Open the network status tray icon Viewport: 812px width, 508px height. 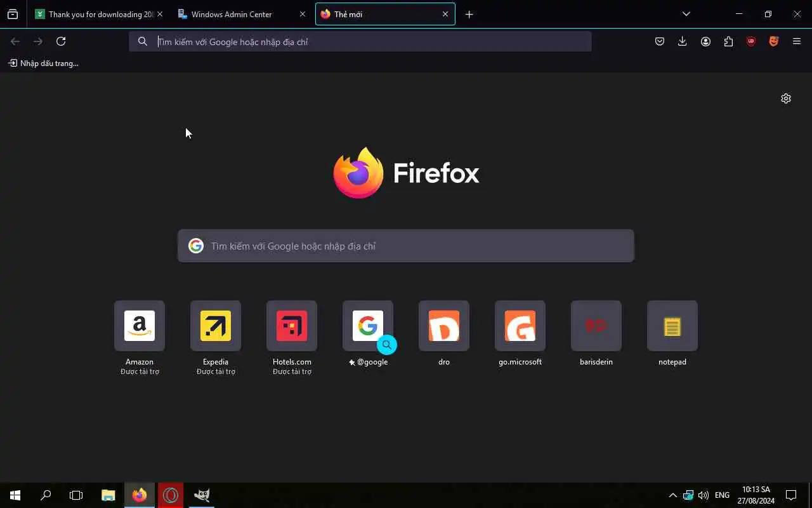point(688,495)
